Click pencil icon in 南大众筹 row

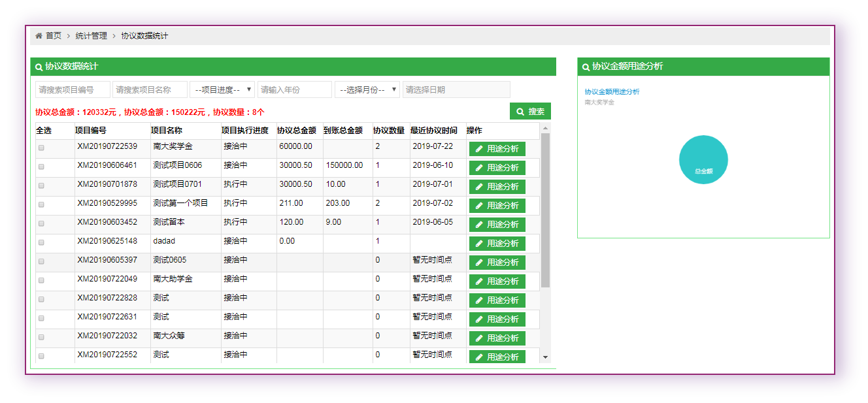click(479, 338)
